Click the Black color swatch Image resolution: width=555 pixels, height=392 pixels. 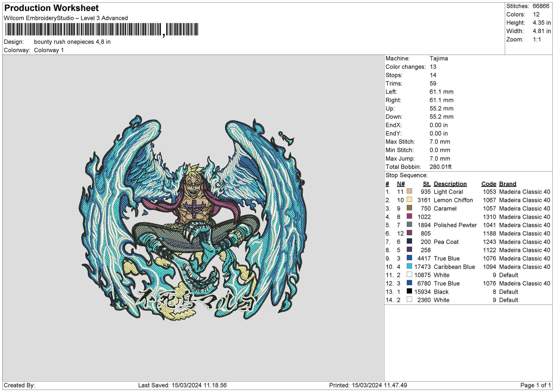(x=409, y=291)
